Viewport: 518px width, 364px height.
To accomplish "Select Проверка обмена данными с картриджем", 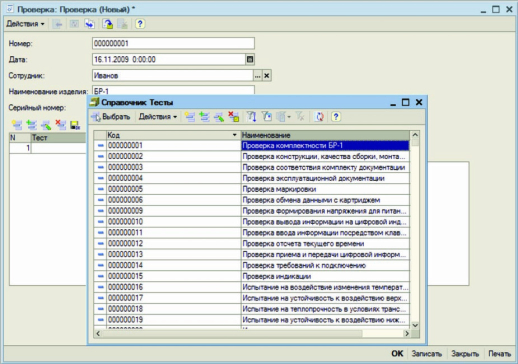I will pos(251,200).
